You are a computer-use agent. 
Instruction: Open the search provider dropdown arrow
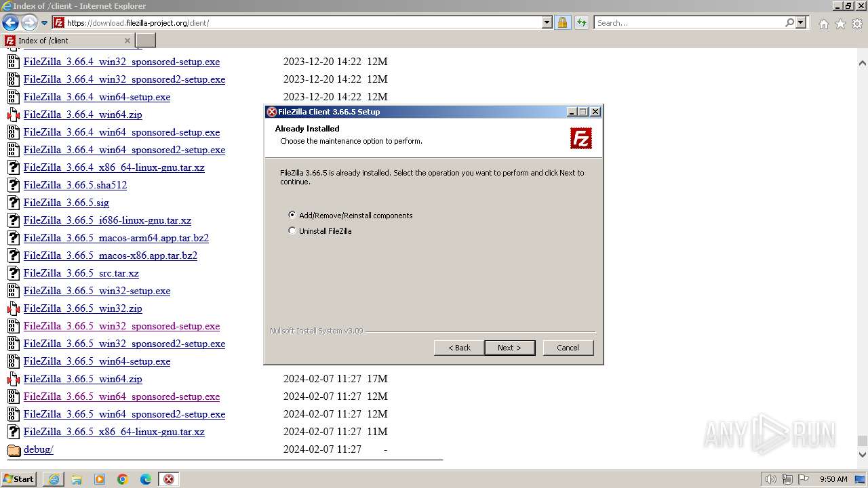(801, 22)
